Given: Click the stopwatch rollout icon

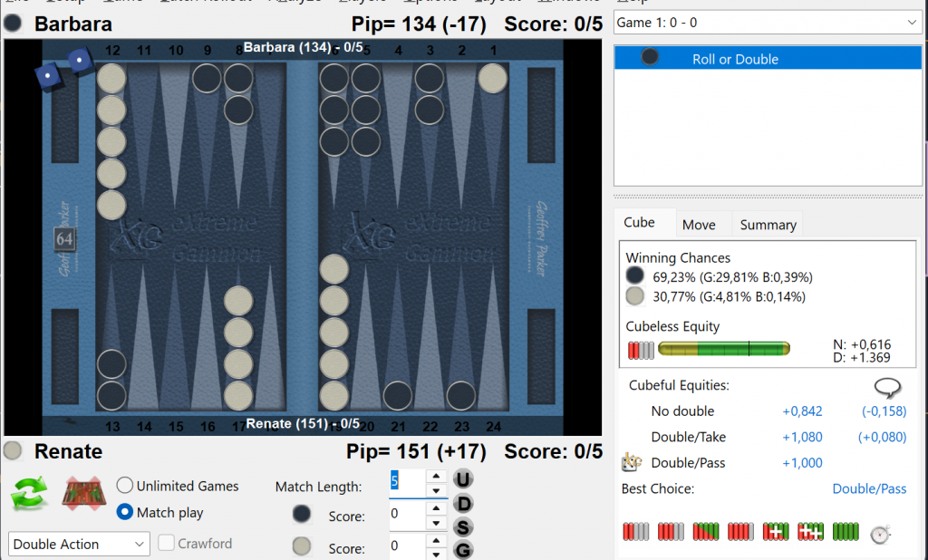Looking at the screenshot, I should click(x=880, y=532).
